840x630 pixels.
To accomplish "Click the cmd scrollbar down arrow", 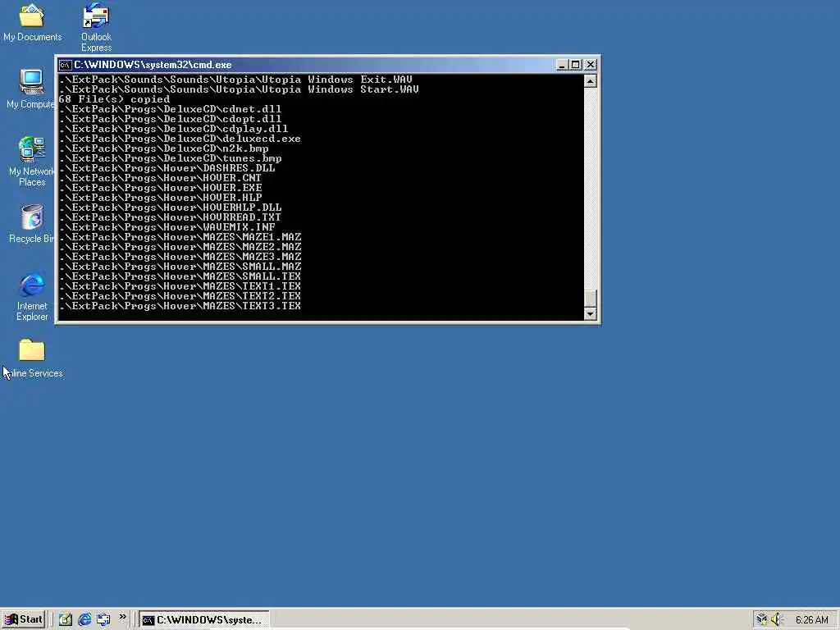I will (x=590, y=314).
